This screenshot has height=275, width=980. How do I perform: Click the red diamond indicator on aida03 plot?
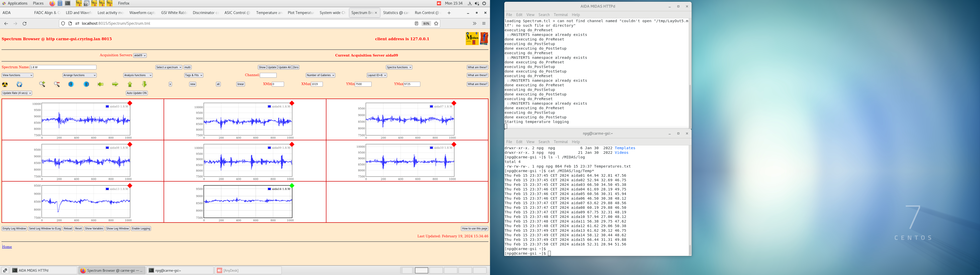tap(130, 103)
